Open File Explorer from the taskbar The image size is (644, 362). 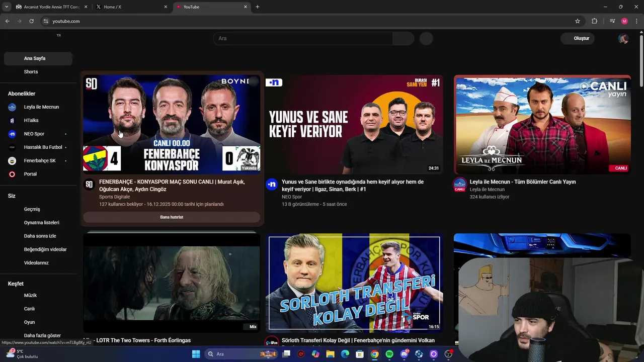[x=331, y=354]
